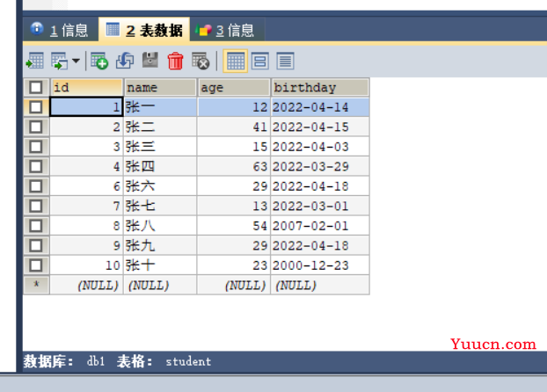Click the (NULL) id cell in new row
This screenshot has height=392, width=547.
[x=86, y=286]
